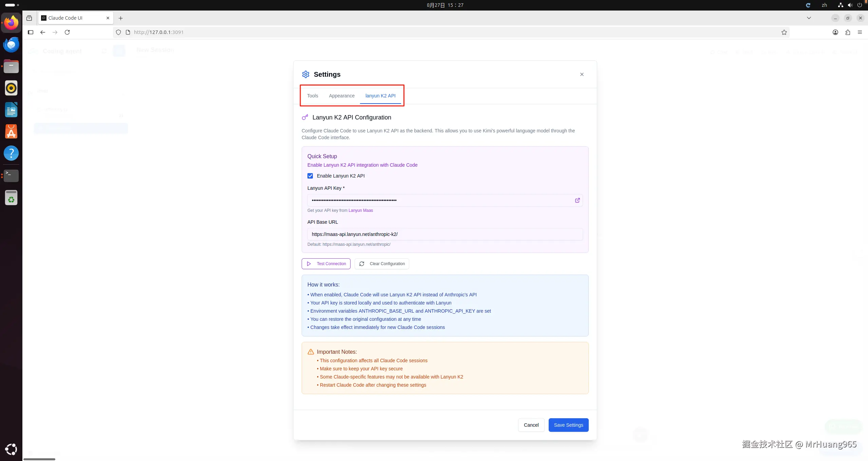Click the API Base URL field

pos(445,234)
